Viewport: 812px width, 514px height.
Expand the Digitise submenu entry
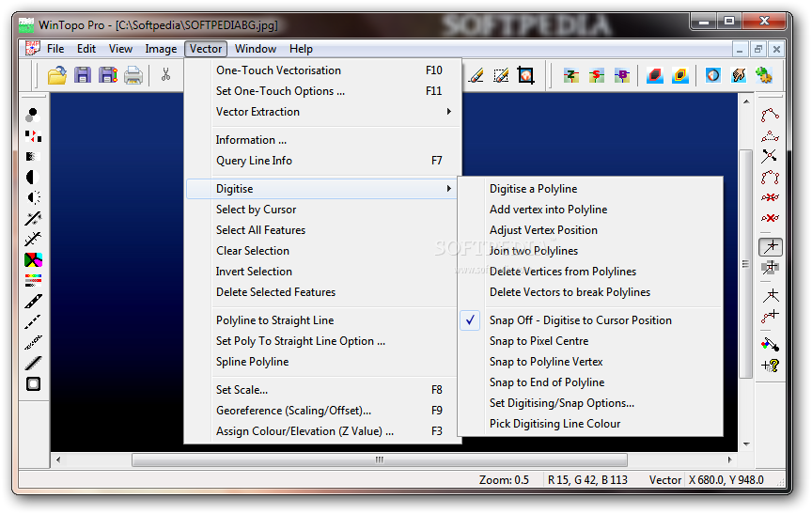[x=322, y=189]
